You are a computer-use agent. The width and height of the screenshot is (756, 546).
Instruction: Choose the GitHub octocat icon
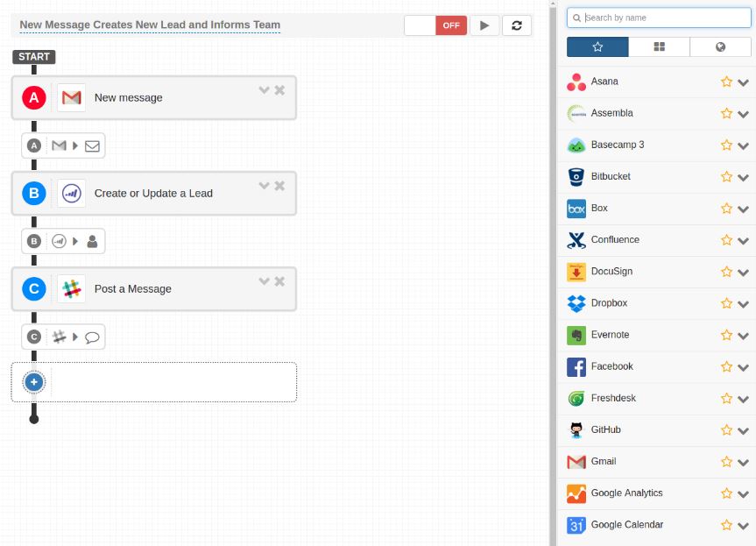[576, 430]
